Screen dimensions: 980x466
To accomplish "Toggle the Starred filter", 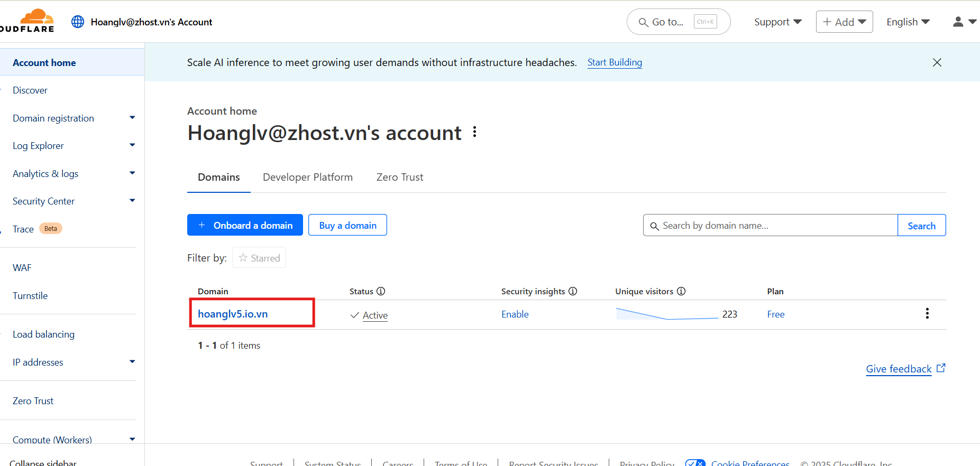I will click(x=259, y=258).
